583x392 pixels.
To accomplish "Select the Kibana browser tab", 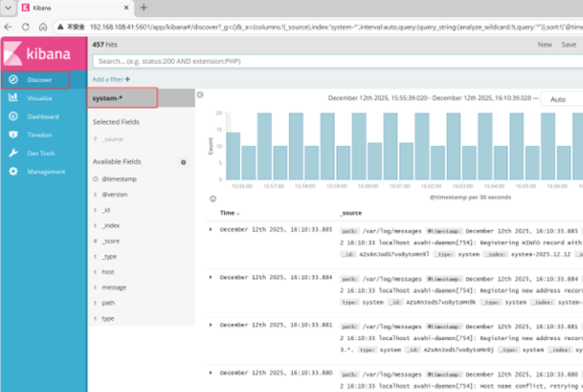I will click(76, 8).
